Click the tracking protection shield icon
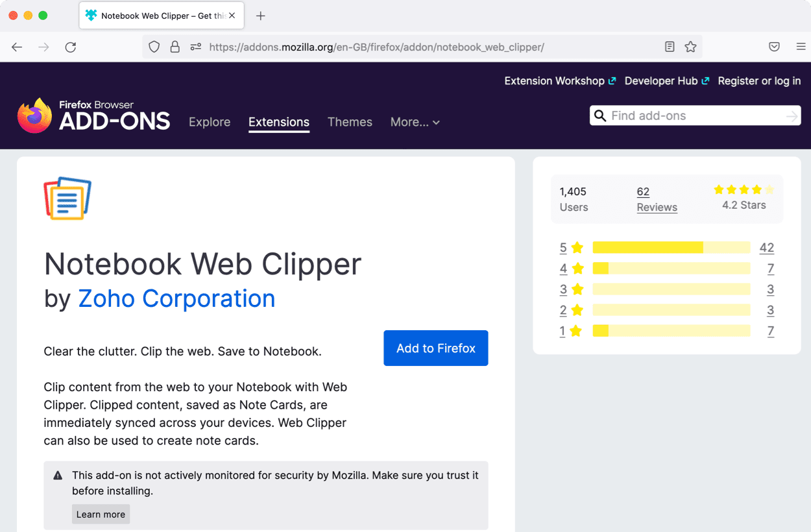 coord(154,47)
